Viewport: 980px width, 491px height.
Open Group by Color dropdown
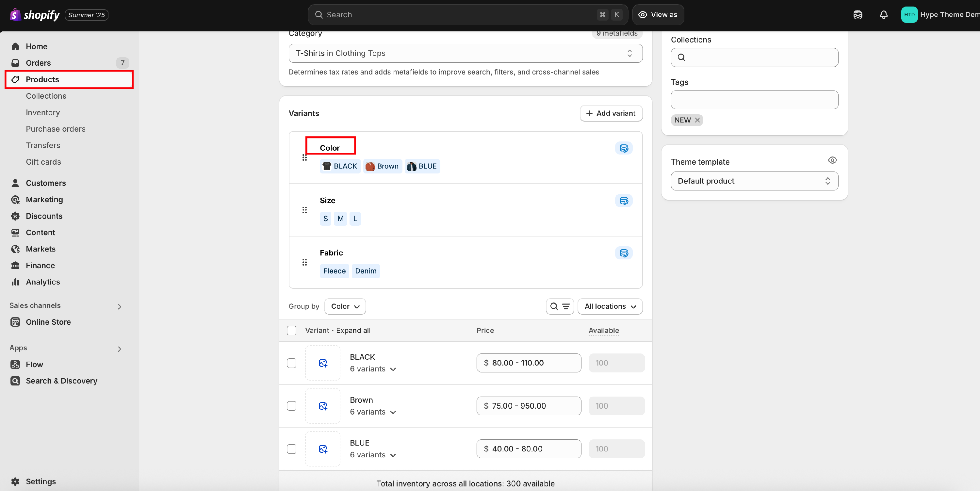[x=345, y=306]
